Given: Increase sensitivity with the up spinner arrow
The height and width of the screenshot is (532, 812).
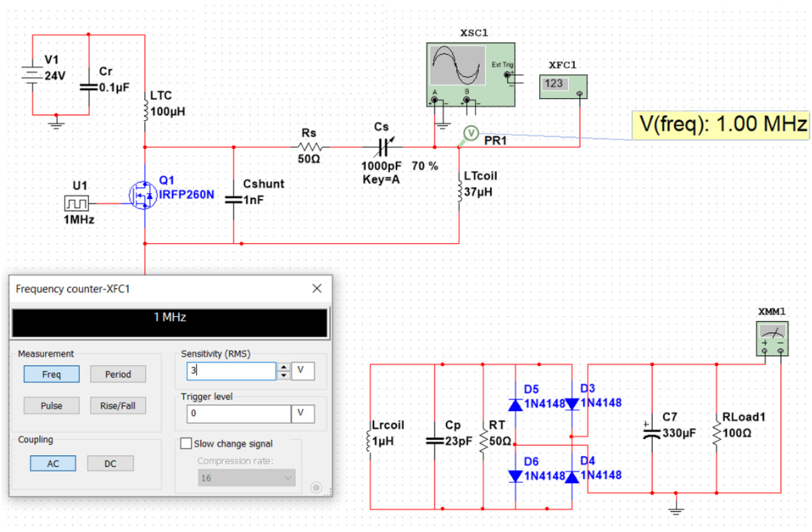Looking at the screenshot, I should 284,367.
